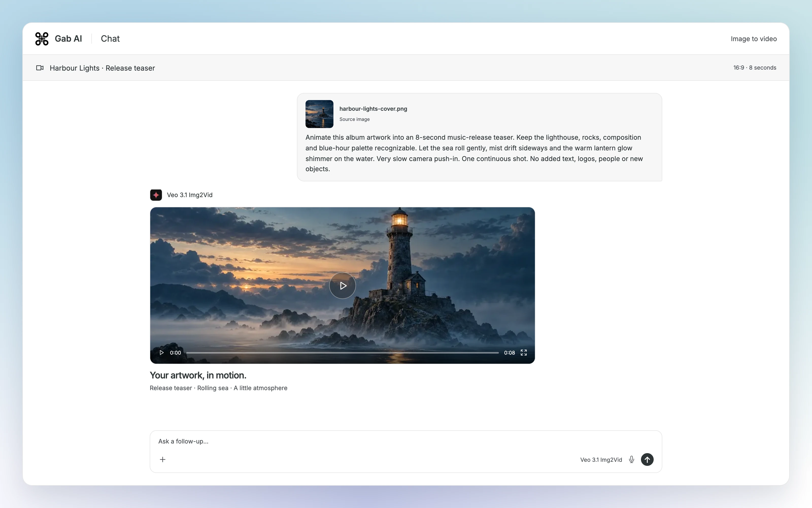
Task: Click the Source image caption
Action: (354, 119)
